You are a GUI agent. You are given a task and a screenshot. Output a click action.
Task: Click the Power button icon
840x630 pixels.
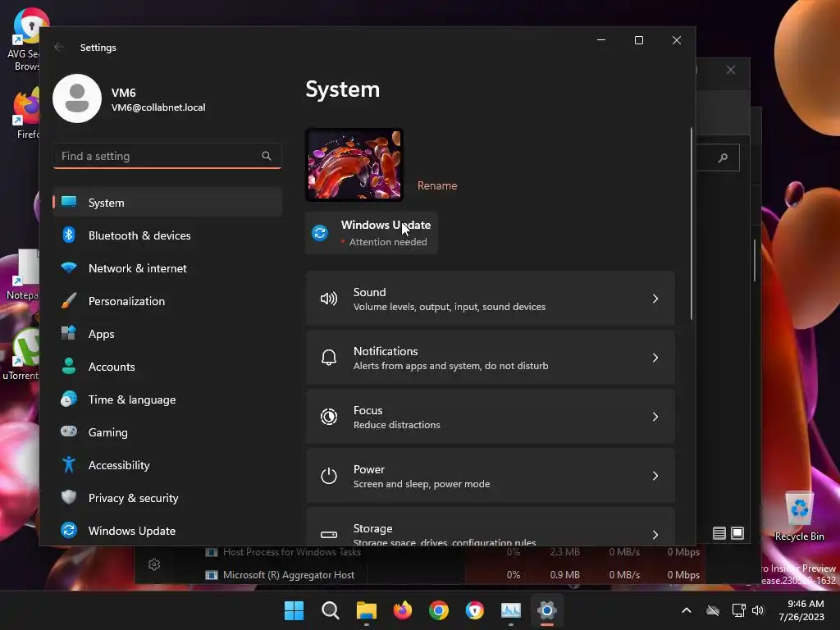tap(329, 476)
